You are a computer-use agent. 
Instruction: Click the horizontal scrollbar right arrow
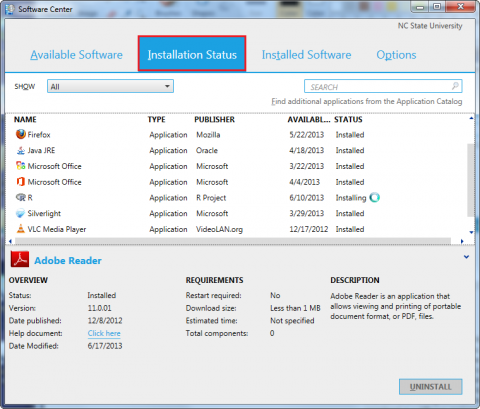[462, 241]
